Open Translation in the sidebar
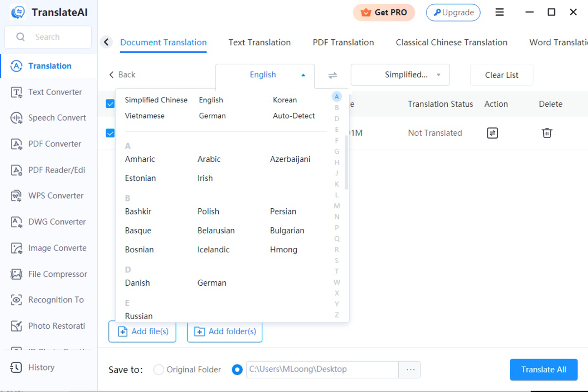The width and height of the screenshot is (588, 392). [49, 66]
